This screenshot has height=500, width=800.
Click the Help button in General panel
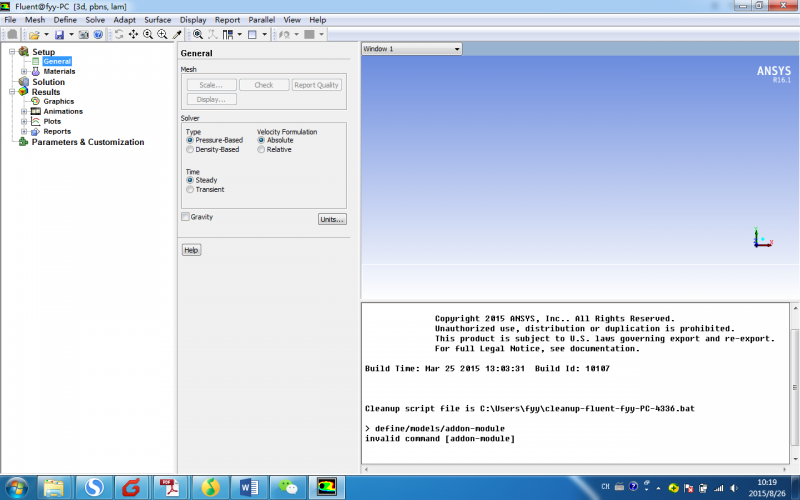[x=191, y=250]
